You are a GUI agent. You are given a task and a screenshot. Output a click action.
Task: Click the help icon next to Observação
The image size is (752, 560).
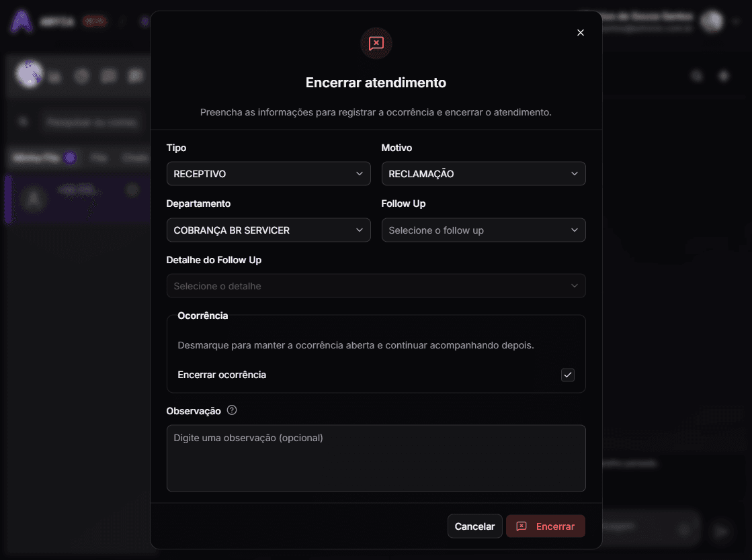[232, 410]
